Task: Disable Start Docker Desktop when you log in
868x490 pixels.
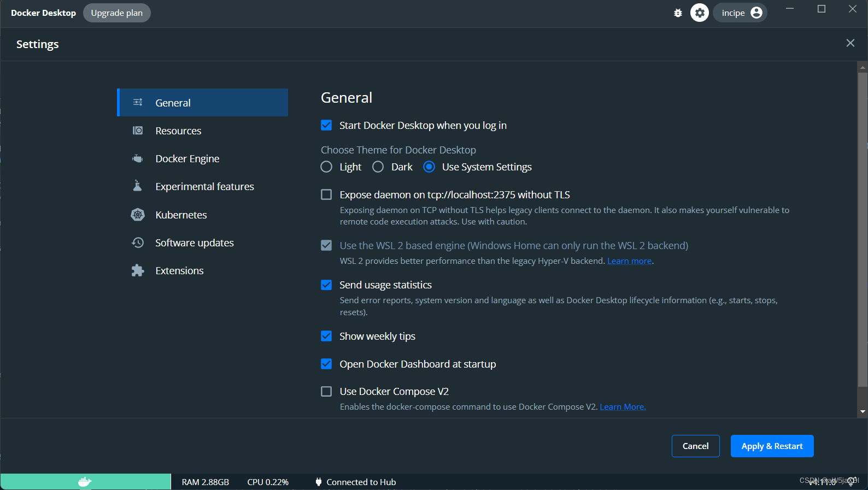Action: tap(326, 125)
